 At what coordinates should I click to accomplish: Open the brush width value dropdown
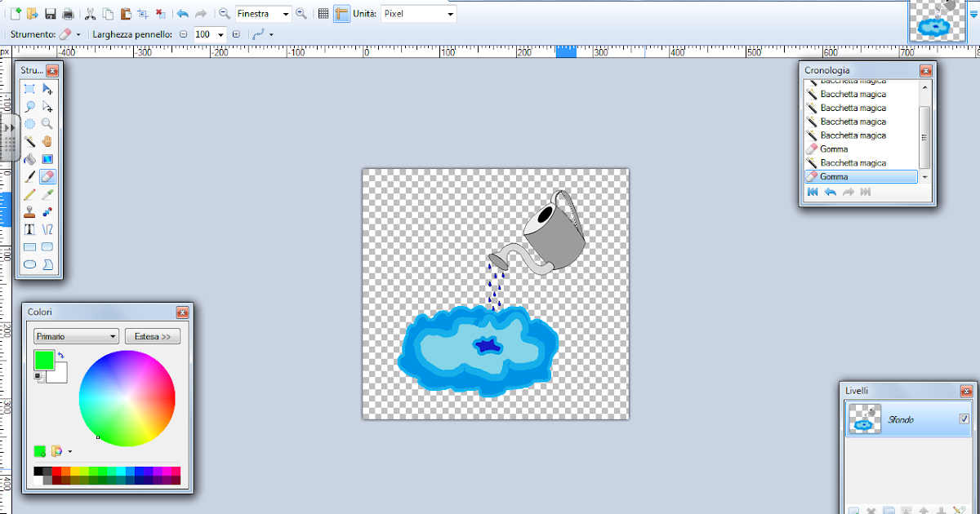(x=220, y=34)
